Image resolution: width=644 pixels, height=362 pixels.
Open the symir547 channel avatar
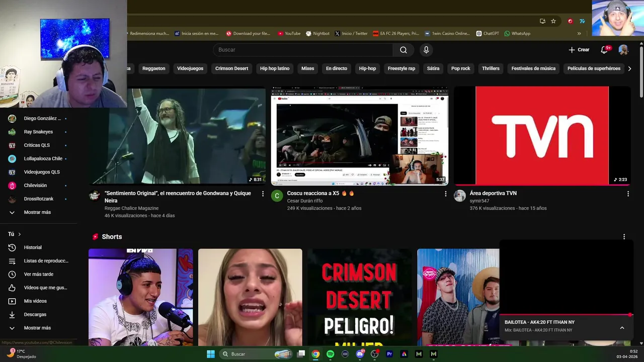460,196
